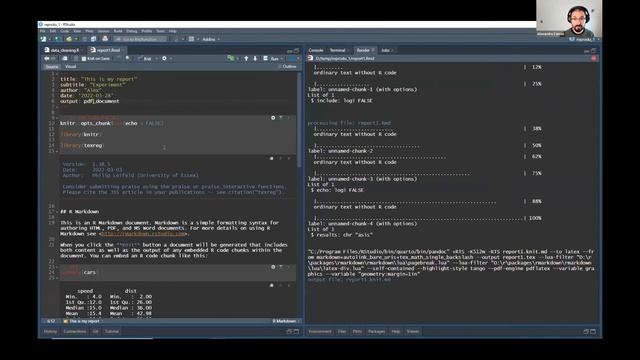Toggle the document Outline
Image resolution: width=640 pixels, height=360 pixels.
pos(287,67)
